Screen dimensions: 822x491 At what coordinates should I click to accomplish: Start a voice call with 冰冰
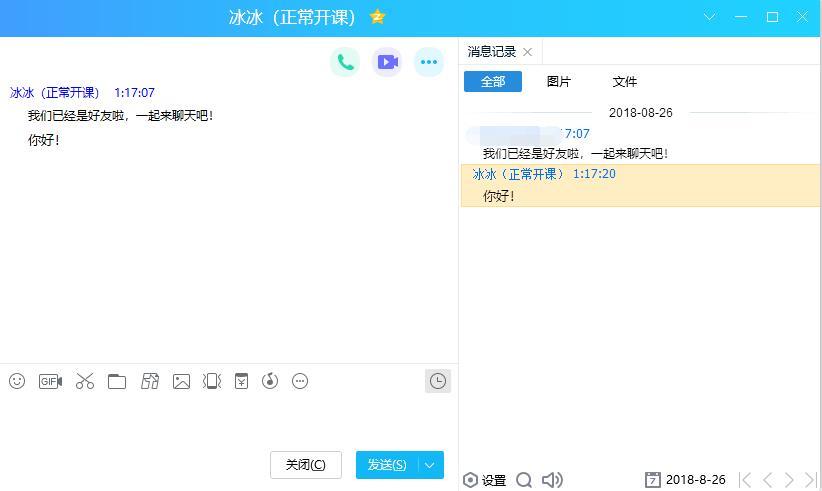(345, 62)
